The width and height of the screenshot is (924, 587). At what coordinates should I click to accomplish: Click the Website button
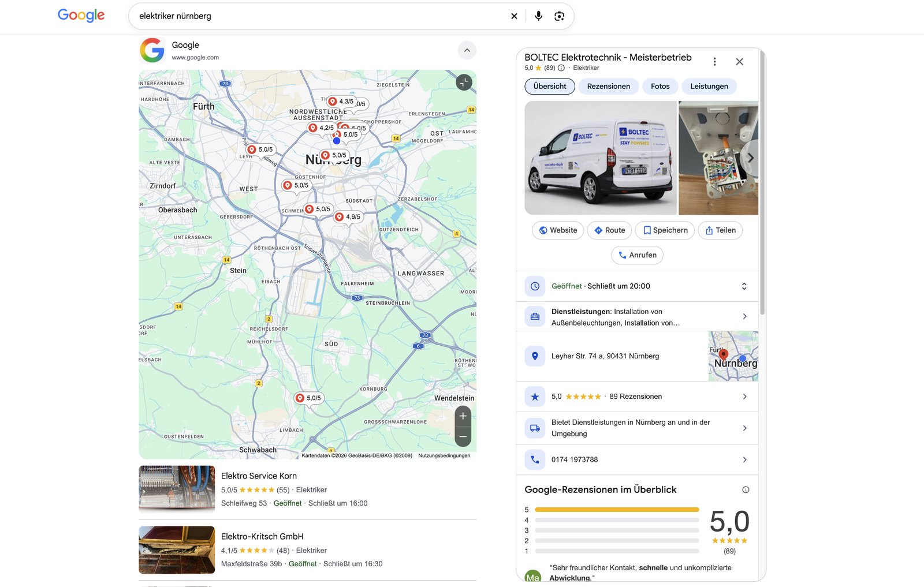pyautogui.click(x=558, y=230)
